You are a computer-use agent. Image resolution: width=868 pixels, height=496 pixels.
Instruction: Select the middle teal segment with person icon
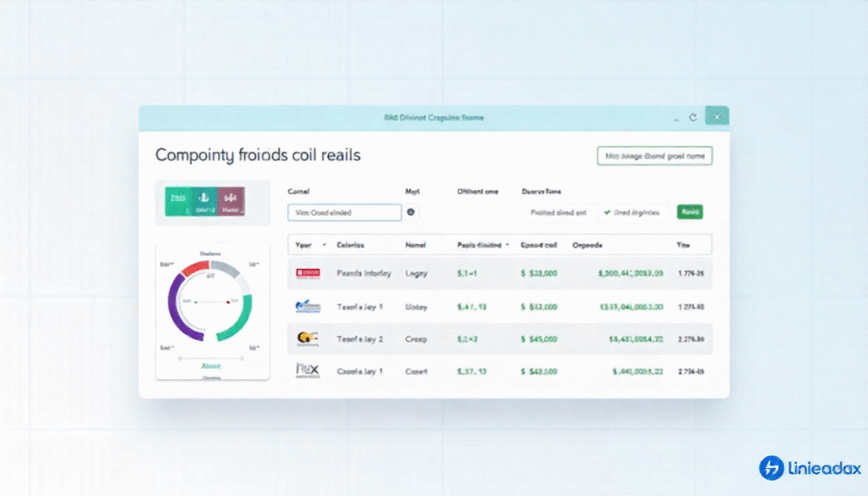[x=204, y=203]
